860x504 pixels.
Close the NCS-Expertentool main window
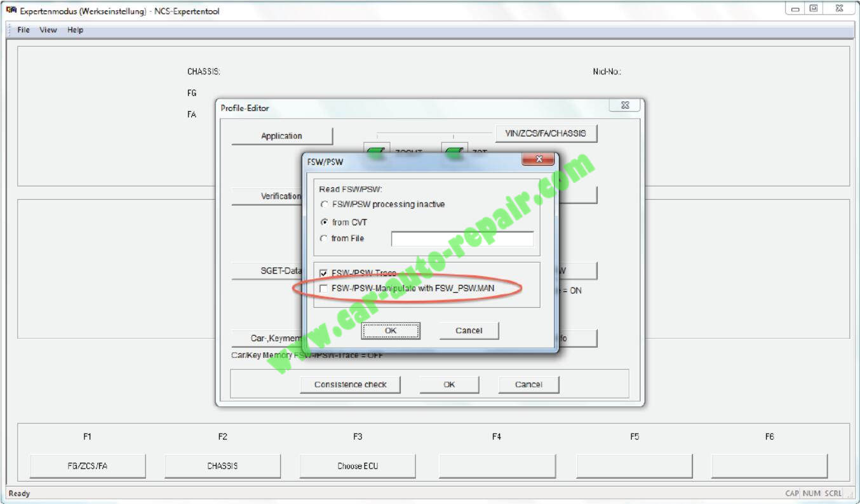tap(839, 8)
